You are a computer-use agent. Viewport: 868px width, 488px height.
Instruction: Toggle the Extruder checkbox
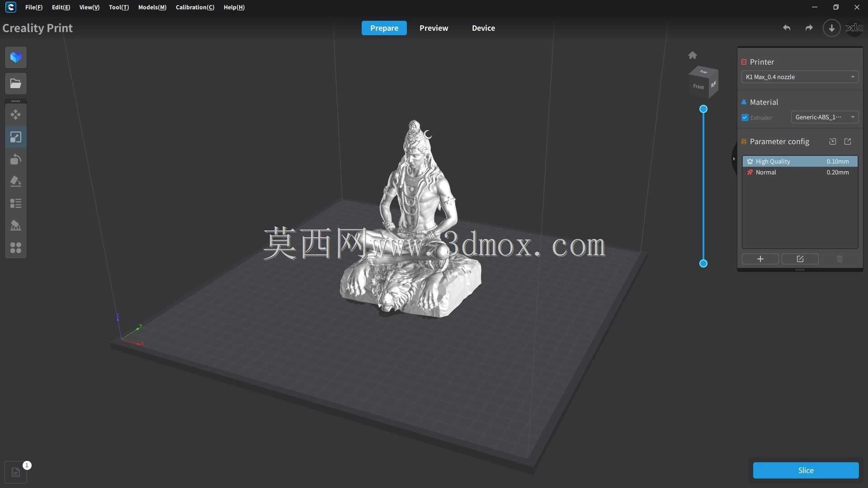(x=745, y=117)
